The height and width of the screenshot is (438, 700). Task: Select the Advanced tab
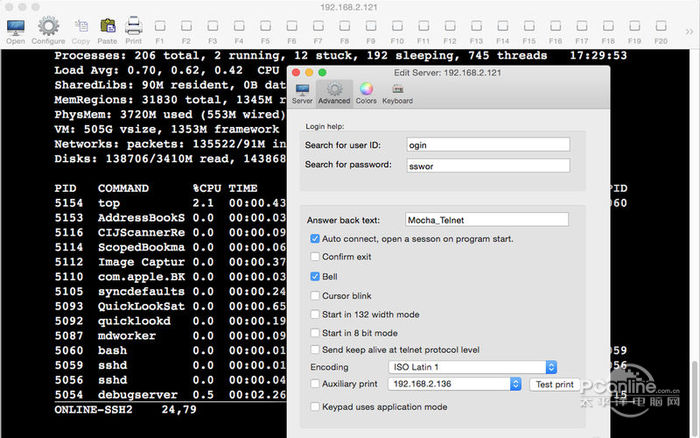click(334, 93)
